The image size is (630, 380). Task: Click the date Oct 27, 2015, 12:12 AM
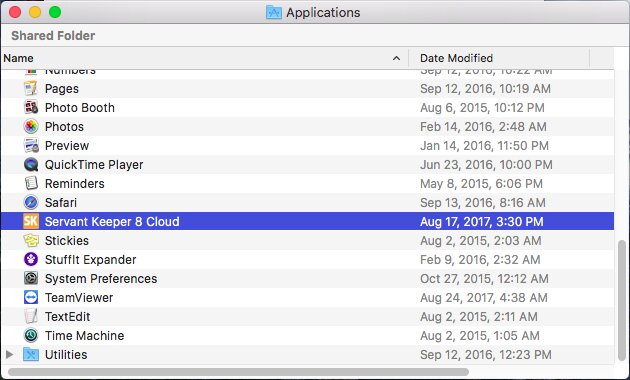[484, 279]
